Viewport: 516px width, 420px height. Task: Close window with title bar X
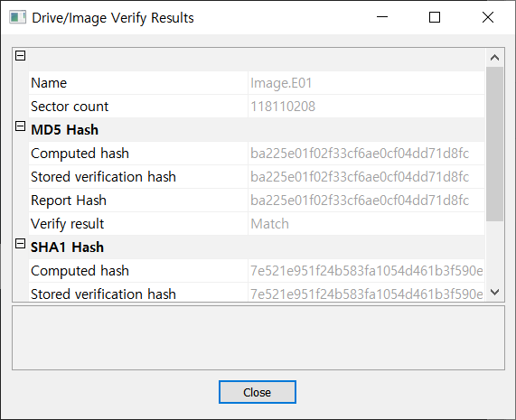pyautogui.click(x=488, y=17)
